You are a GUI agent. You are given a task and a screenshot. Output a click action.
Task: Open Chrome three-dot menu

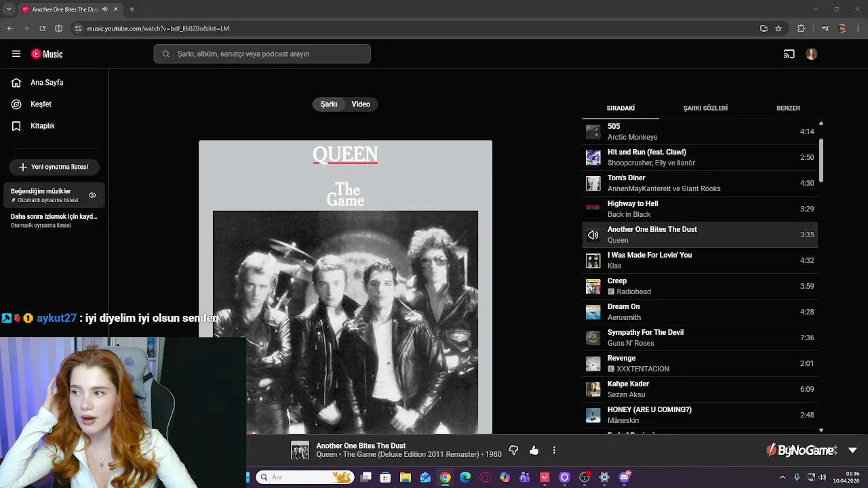click(859, 28)
